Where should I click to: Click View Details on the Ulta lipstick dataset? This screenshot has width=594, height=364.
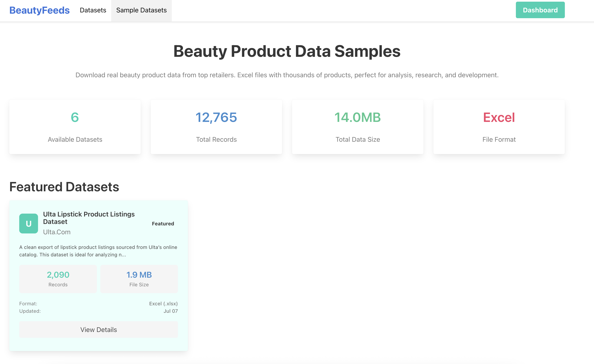[x=98, y=329]
